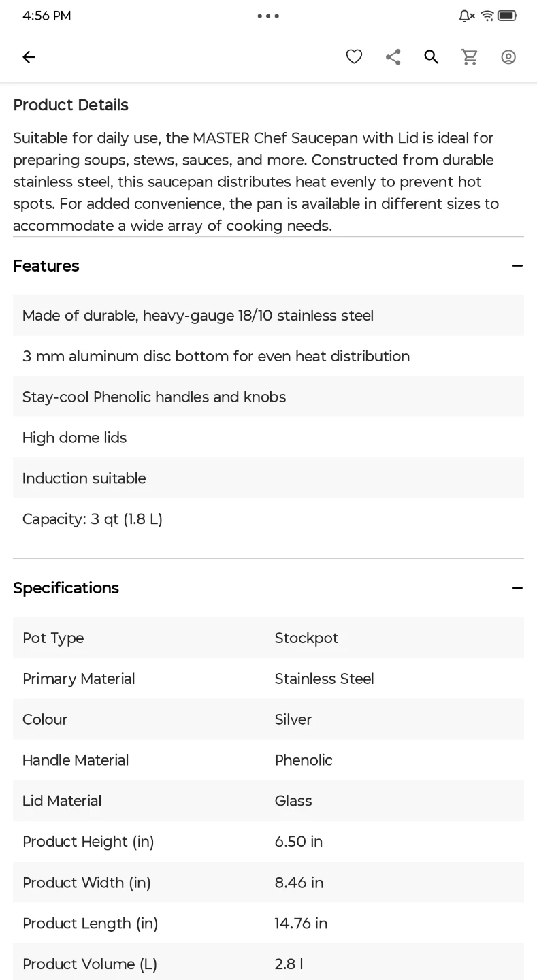This screenshot has height=980, width=537.
Task: Collapse the Specifications section minus icon
Action: 518,588
